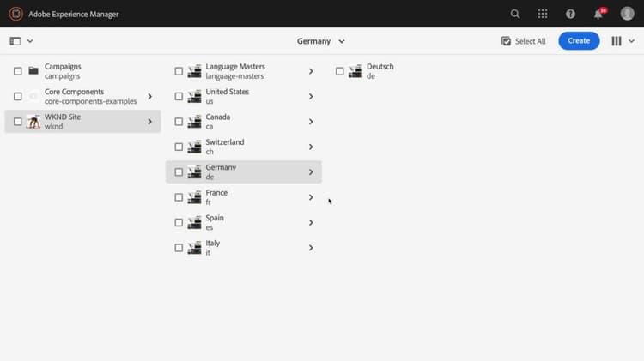Open the help question mark icon

click(x=570, y=14)
